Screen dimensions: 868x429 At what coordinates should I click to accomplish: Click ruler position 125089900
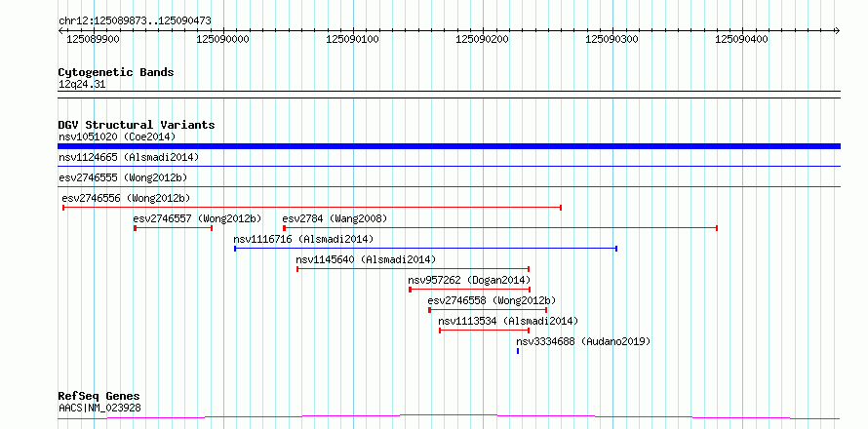click(x=93, y=39)
